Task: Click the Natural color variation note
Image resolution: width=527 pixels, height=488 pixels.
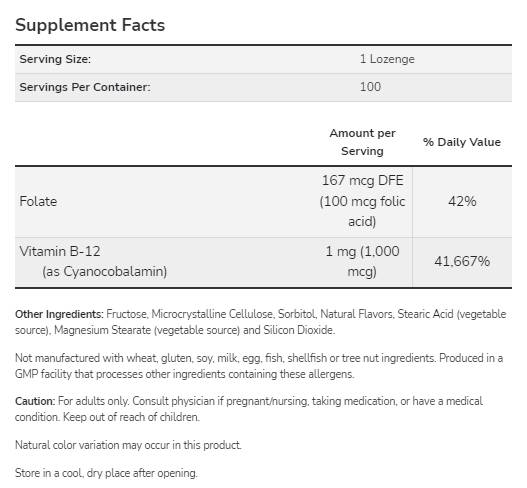Action: pos(128,445)
